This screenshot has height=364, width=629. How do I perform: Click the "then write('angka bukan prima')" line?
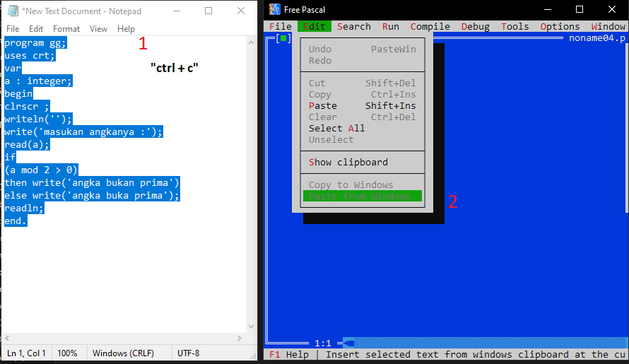pyautogui.click(x=92, y=182)
